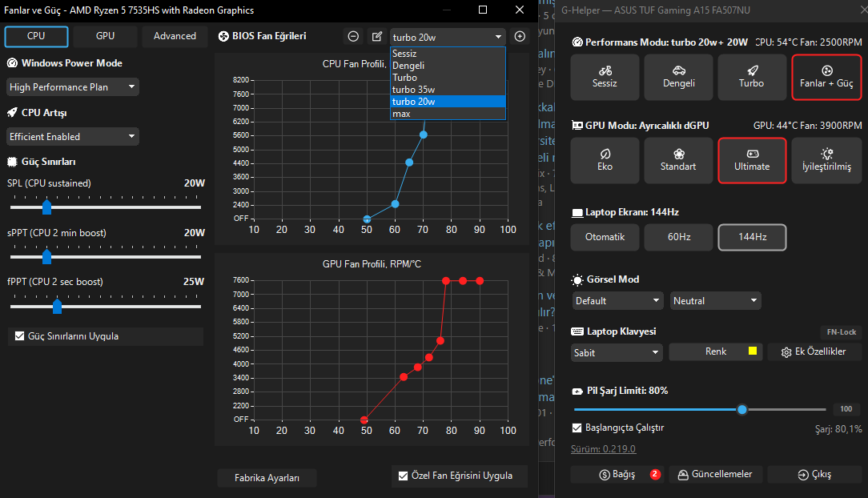The height and width of the screenshot is (498, 868).
Task: Choose Turbo in the profile list
Action: click(x=448, y=78)
